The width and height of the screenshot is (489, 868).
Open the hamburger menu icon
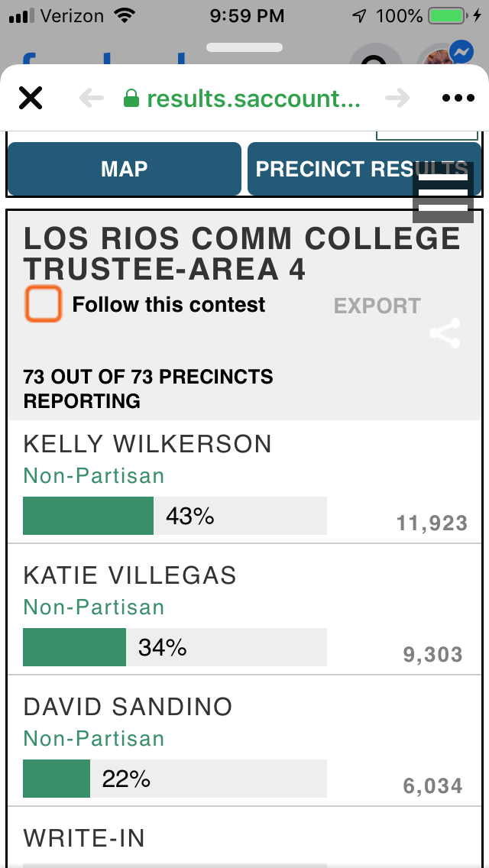pyautogui.click(x=443, y=193)
